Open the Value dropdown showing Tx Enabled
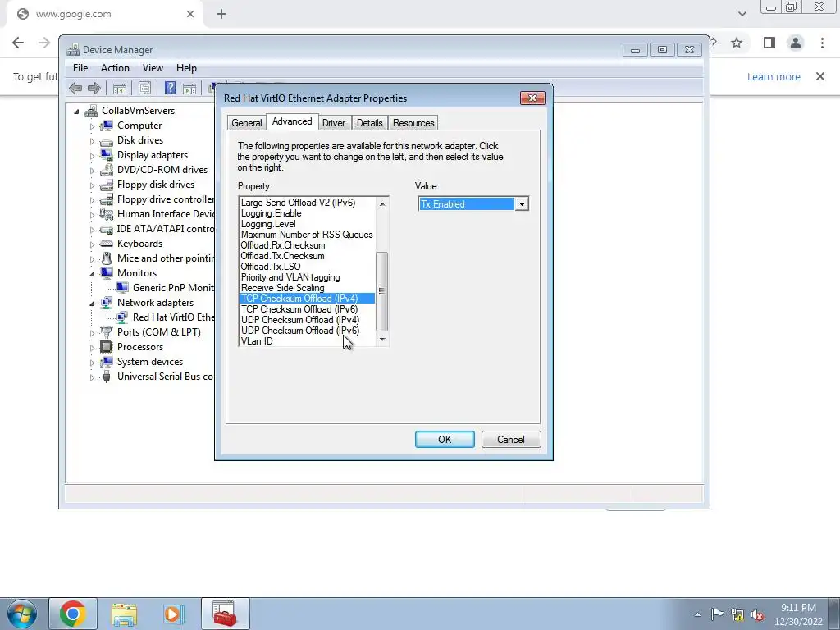The width and height of the screenshot is (840, 630). (521, 204)
